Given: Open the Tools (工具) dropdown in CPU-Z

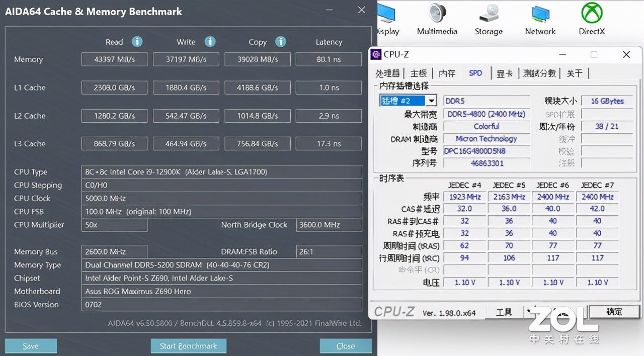Looking at the screenshot, I should (503, 312).
